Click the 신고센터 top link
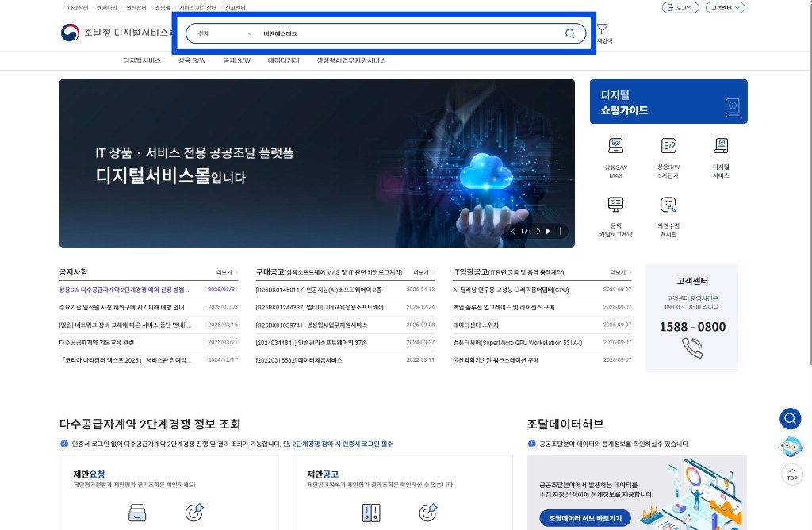 tap(235, 8)
